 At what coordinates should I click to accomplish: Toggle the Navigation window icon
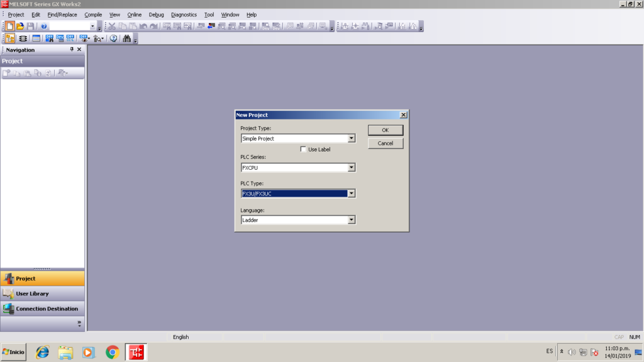10,38
